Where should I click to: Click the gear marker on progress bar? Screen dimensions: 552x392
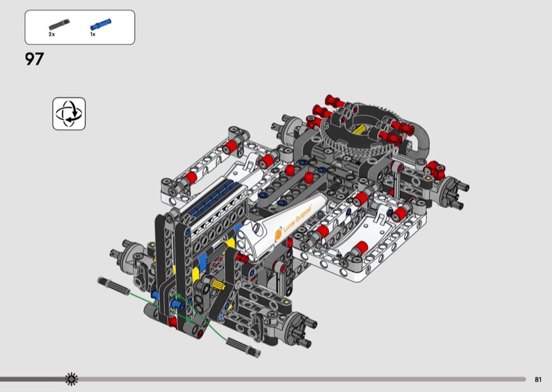pyautogui.click(x=70, y=379)
